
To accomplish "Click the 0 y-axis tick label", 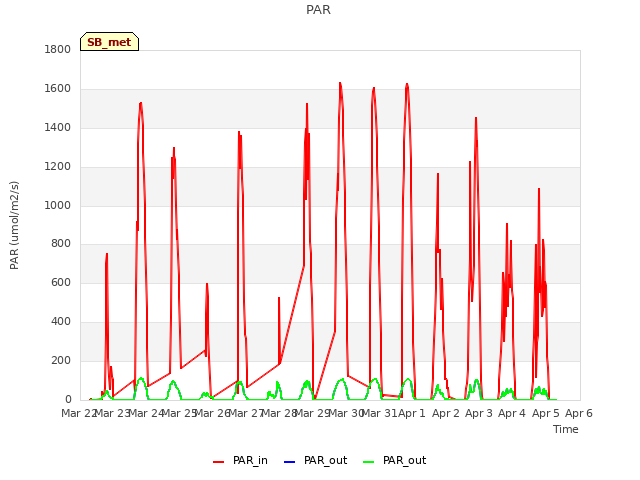I will [68, 399].
